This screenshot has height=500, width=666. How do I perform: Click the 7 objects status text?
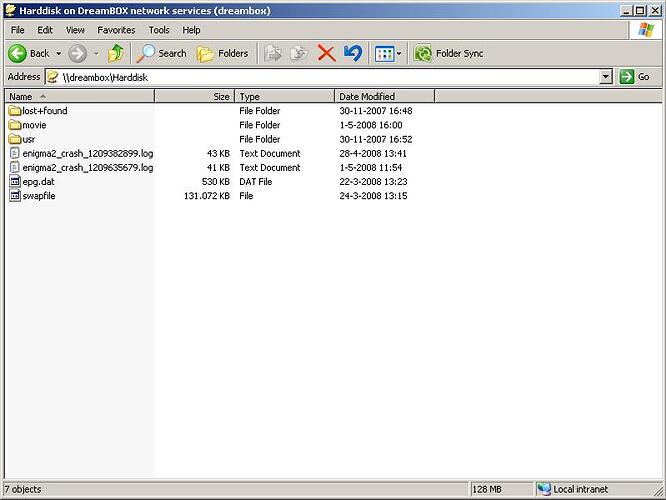[x=23, y=489]
